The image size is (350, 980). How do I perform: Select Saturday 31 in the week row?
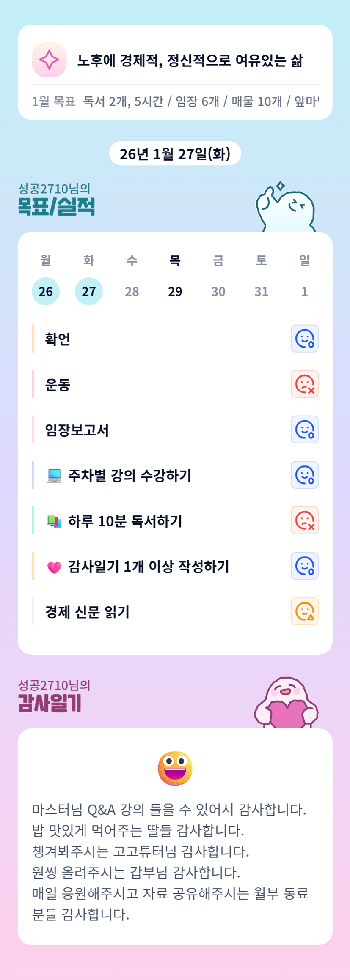click(x=261, y=291)
